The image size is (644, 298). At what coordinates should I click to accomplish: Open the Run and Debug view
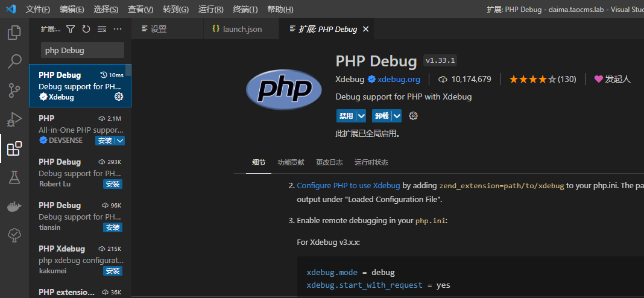[x=14, y=119]
